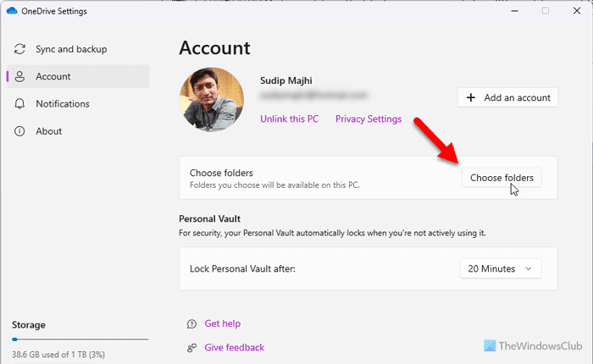Click the Get help question icon
Viewport: 593px width, 364px height.
click(x=191, y=323)
